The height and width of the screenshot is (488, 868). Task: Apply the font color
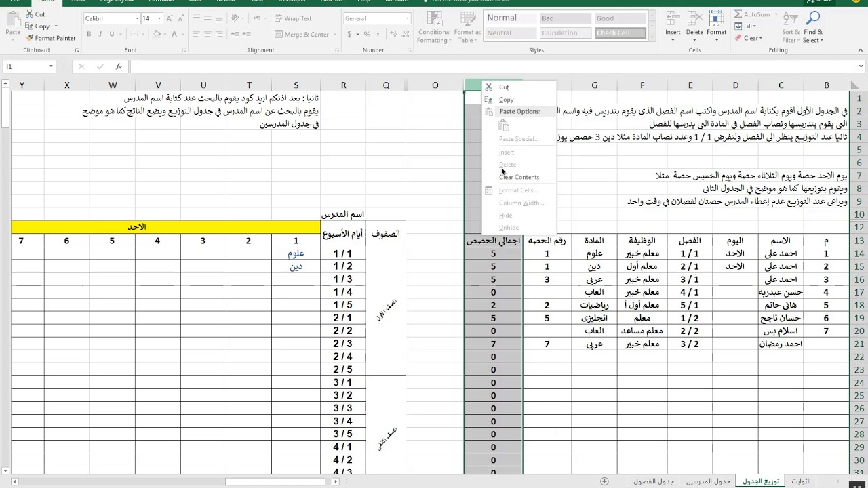[x=174, y=34]
